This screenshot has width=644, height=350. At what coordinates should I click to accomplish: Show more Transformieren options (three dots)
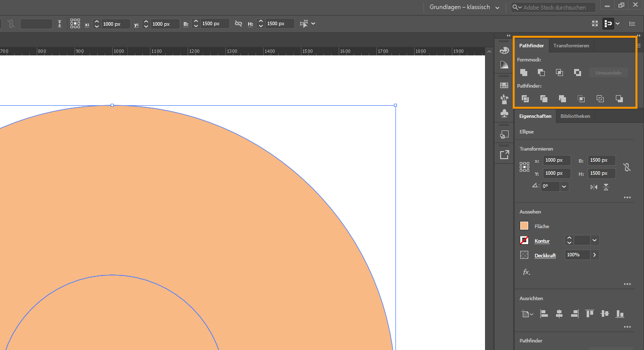pos(627,198)
